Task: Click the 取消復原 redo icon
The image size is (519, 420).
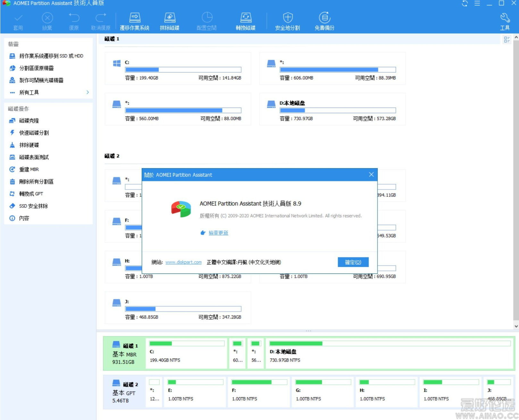Action: tap(101, 17)
